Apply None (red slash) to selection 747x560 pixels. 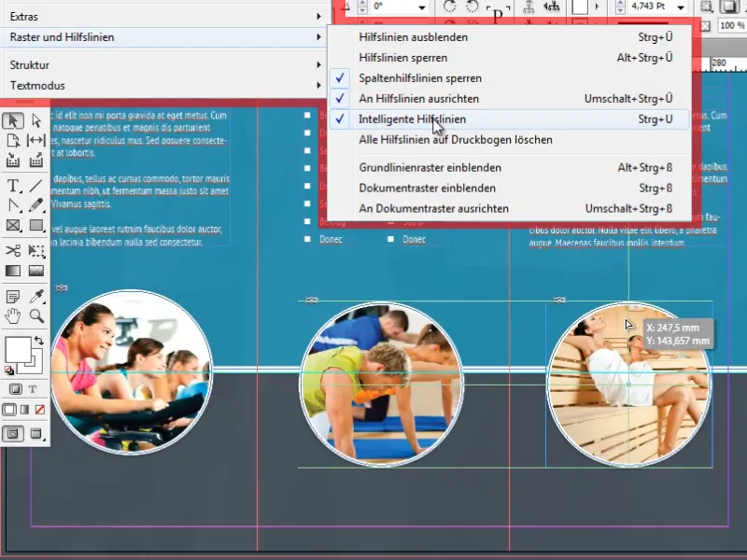[39, 410]
